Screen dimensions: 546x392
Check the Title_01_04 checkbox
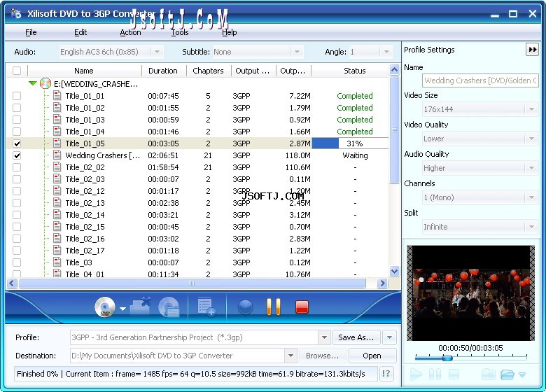pos(17,132)
